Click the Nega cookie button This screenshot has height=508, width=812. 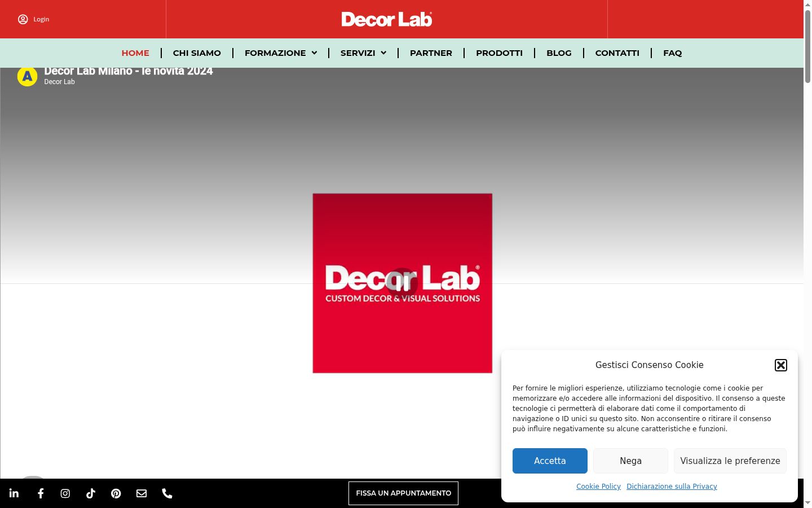pos(630,461)
